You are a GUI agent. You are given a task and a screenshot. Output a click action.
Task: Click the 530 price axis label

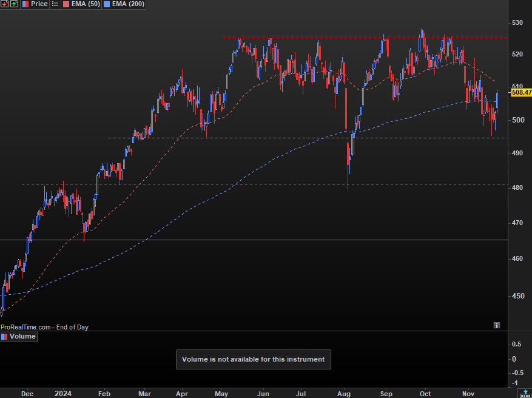pos(517,22)
